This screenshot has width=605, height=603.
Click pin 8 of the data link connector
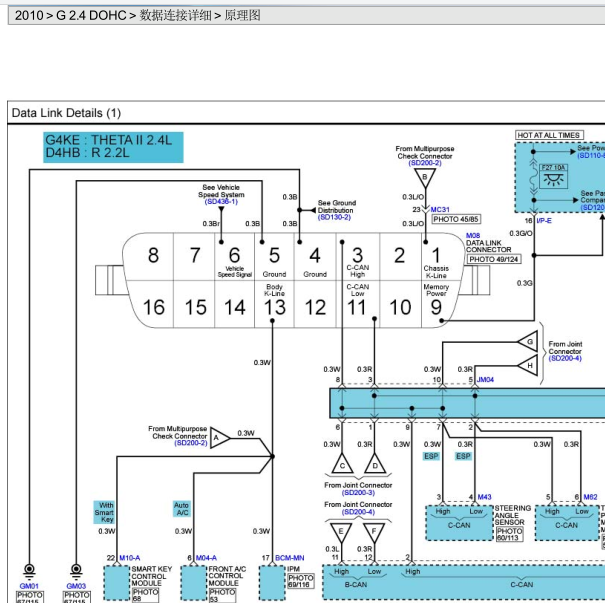click(x=153, y=255)
